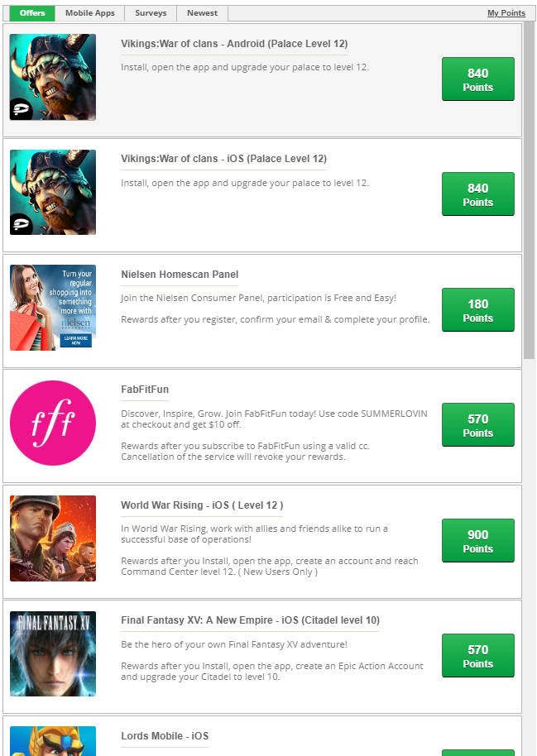Claim 840 Points for Vikings Android offer
The image size is (537, 756).
pos(478,79)
